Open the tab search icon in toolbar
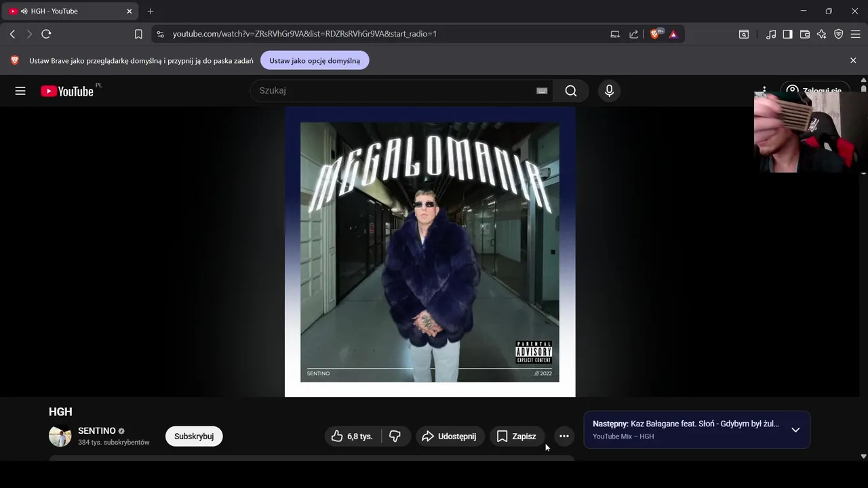868x488 pixels. (x=744, y=34)
